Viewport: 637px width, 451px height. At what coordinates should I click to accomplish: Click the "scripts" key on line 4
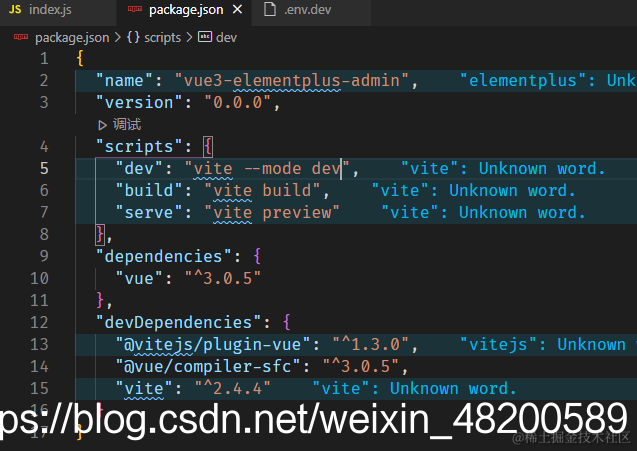pyautogui.click(x=139, y=146)
